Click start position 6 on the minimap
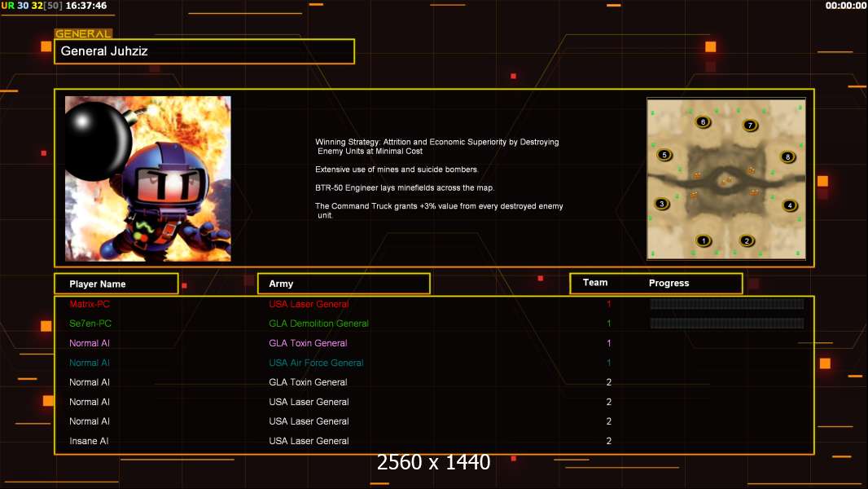 [703, 121]
